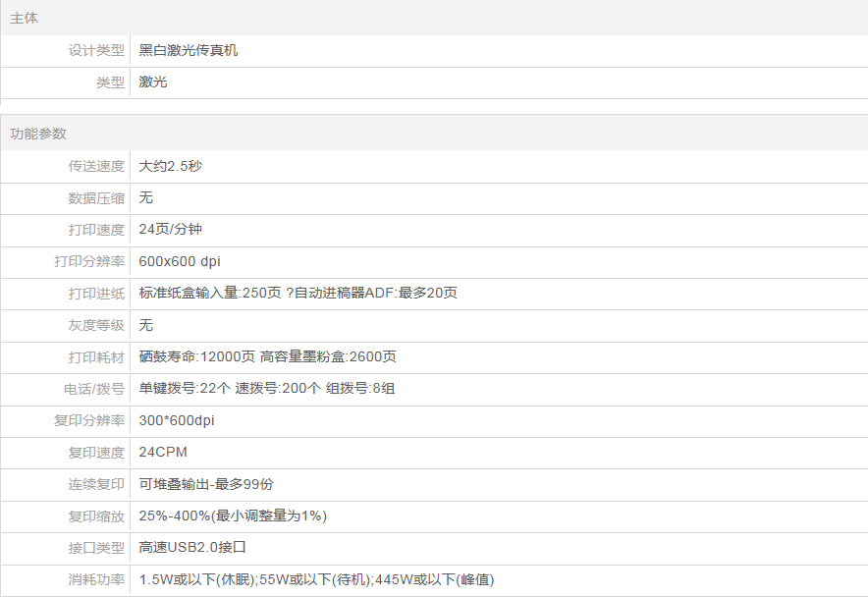Click the 激光 value in 类型 row
Screen dimensions: 868x597
click(x=153, y=82)
